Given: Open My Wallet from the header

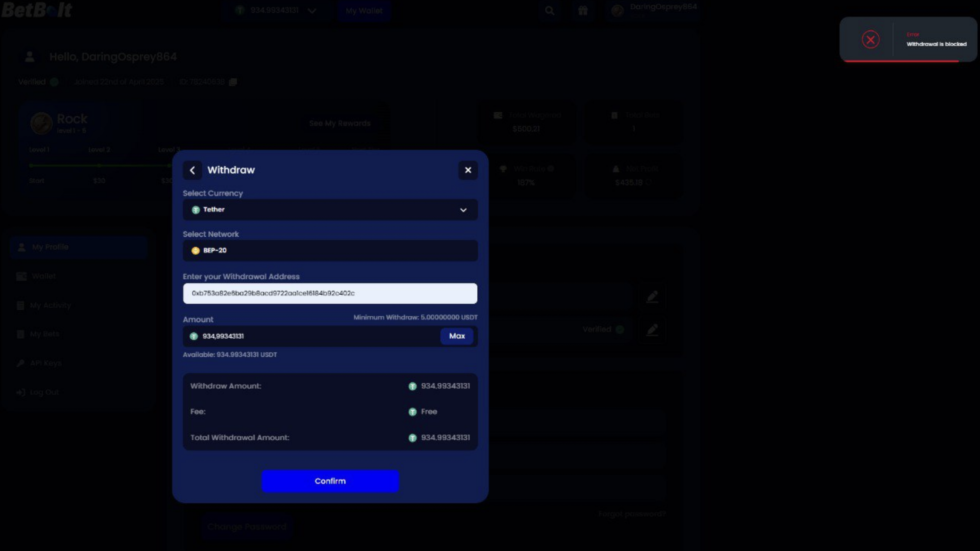Looking at the screenshot, I should 364,11.
